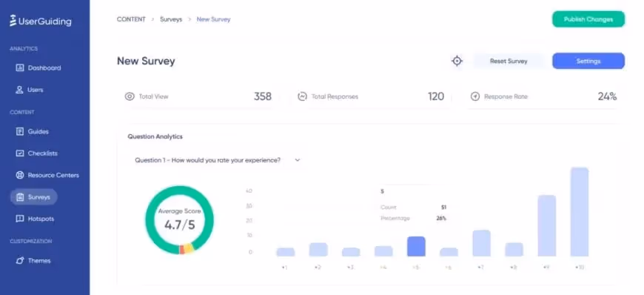Viewport: 644px width, 295px height.
Task: Select the bar for score 6
Action: (449, 252)
